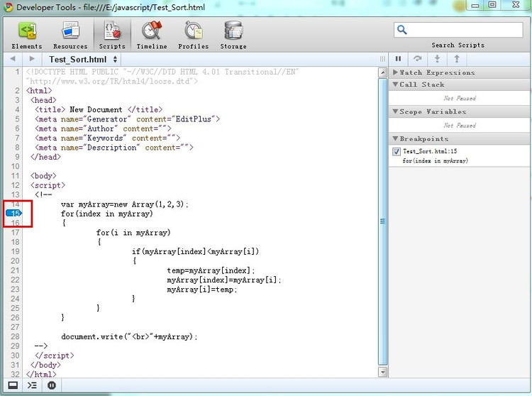Open the Resources panel
Screen dimensions: 532x396
click(70, 35)
